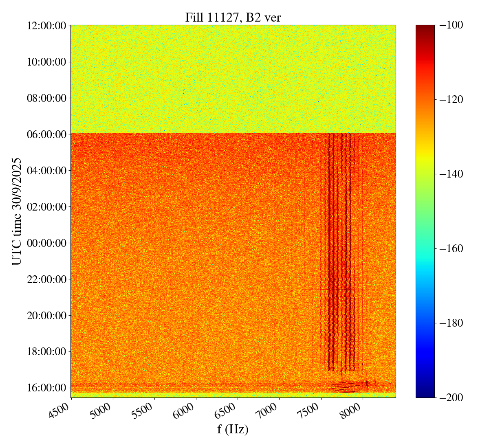Click the −100 colorbar tick label
The width and height of the screenshot is (489, 448).
pos(451,25)
